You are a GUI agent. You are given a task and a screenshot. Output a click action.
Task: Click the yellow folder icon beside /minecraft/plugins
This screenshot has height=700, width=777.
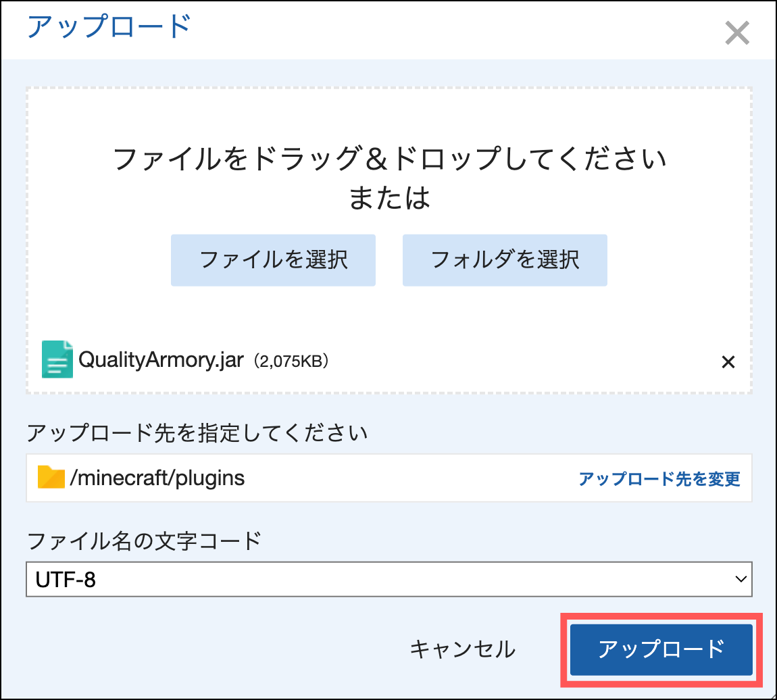click(x=51, y=477)
